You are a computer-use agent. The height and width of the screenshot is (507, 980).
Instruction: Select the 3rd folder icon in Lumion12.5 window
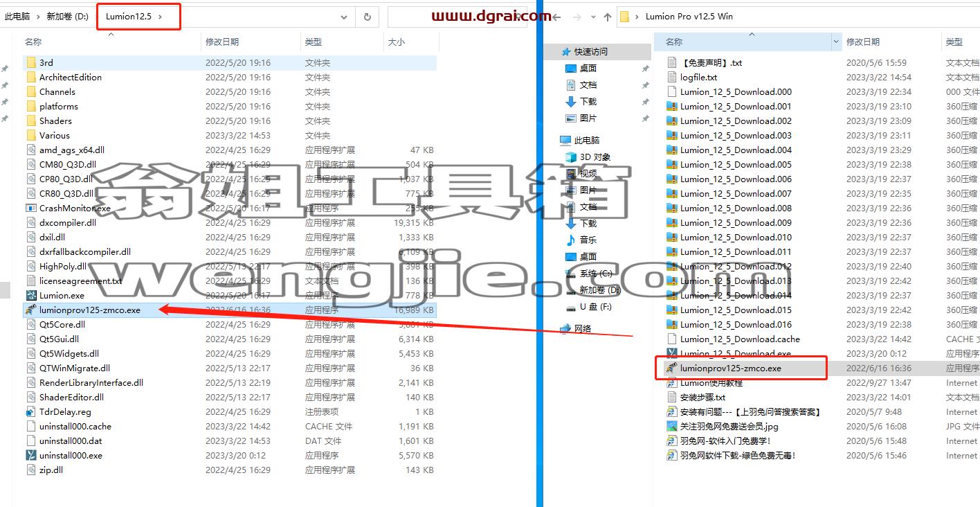[x=30, y=62]
